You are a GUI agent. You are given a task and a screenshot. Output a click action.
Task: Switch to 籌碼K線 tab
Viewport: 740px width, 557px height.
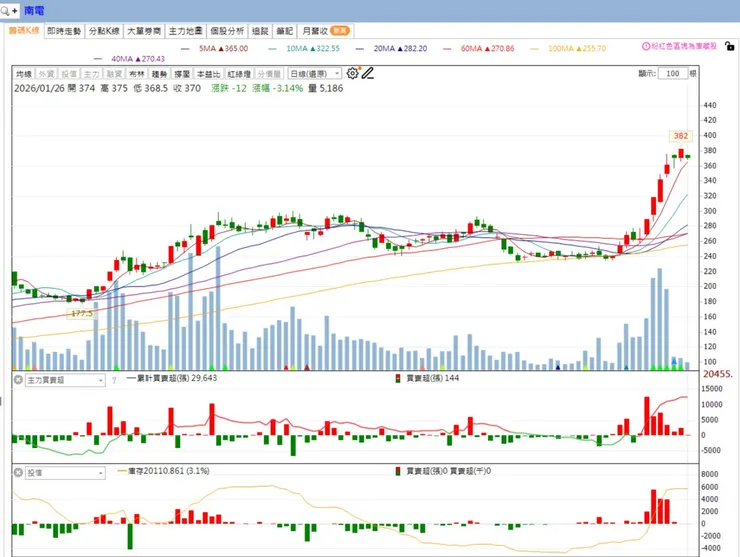pyautogui.click(x=24, y=31)
